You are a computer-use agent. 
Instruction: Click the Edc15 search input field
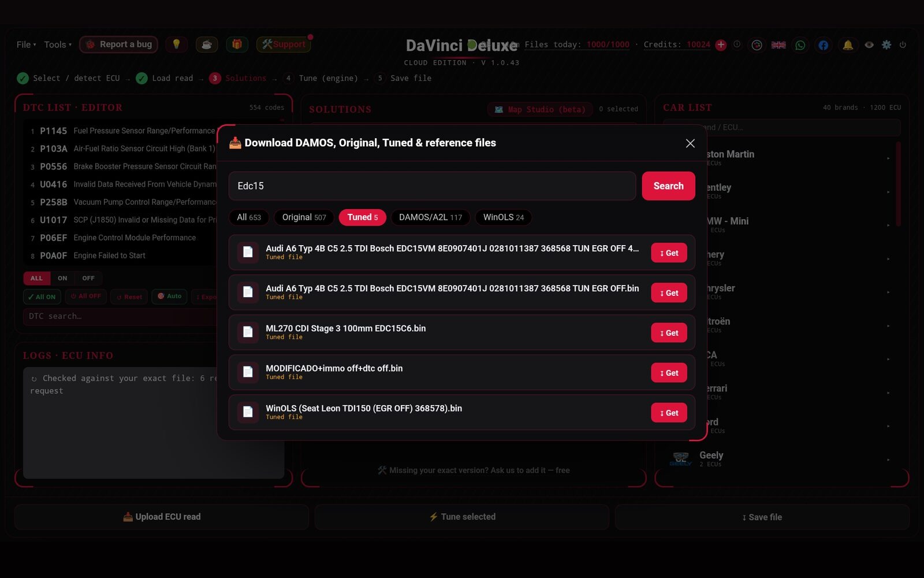click(x=432, y=186)
